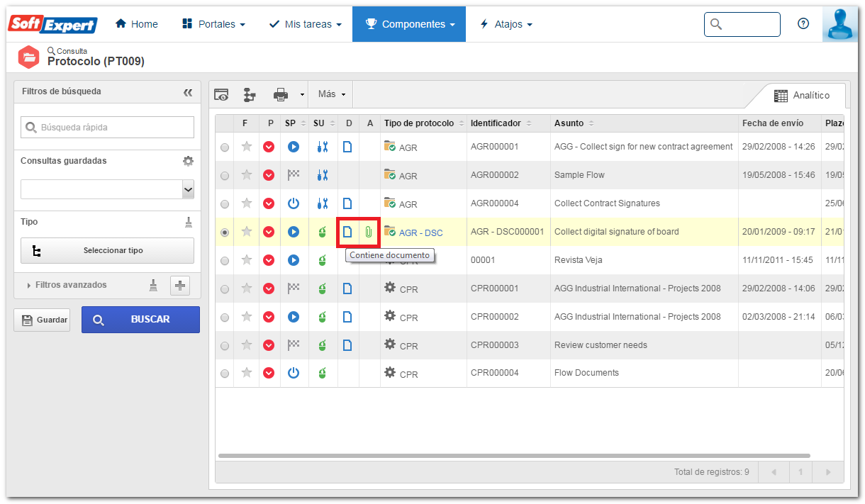Click the green mouse icon for Revista Veja
The height and width of the screenshot is (504, 865).
pos(323,260)
